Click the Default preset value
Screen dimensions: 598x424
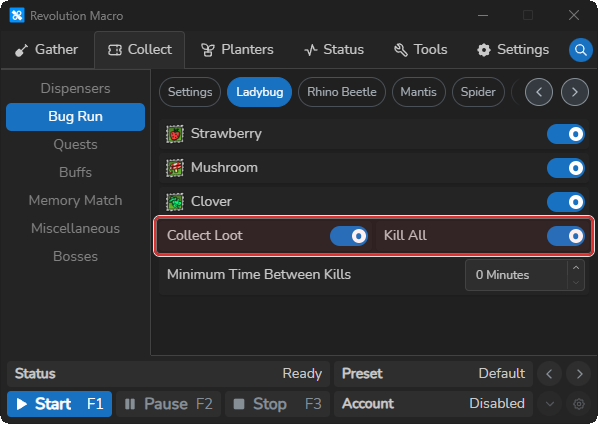pos(502,374)
